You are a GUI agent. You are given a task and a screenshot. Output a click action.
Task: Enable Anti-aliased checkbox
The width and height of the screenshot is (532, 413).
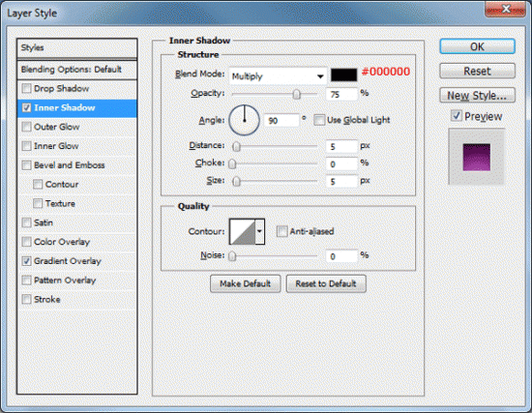point(281,231)
